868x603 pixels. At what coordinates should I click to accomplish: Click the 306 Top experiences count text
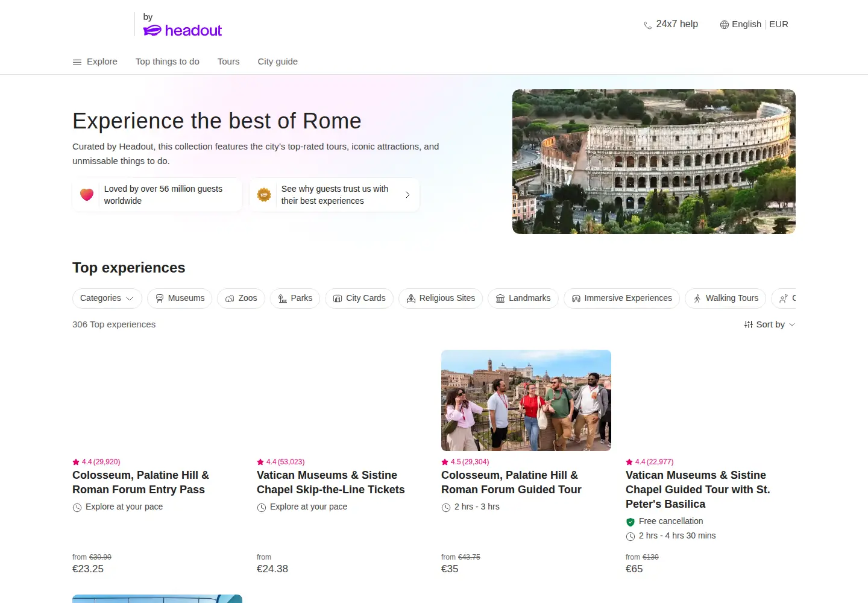pyautogui.click(x=114, y=324)
